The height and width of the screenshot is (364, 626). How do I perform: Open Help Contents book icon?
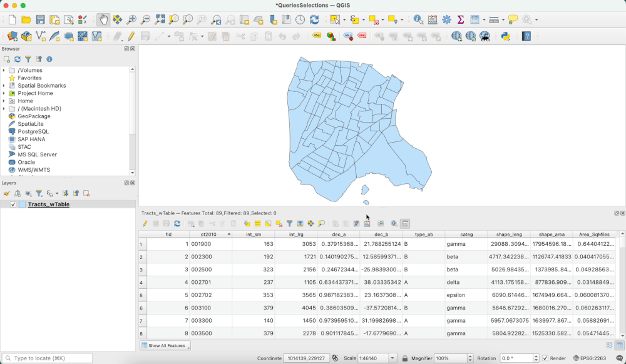[526, 36]
